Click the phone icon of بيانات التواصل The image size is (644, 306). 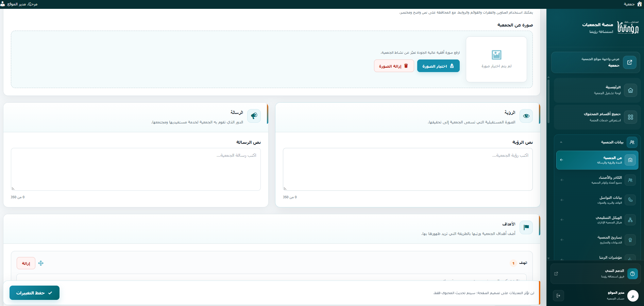point(630,200)
